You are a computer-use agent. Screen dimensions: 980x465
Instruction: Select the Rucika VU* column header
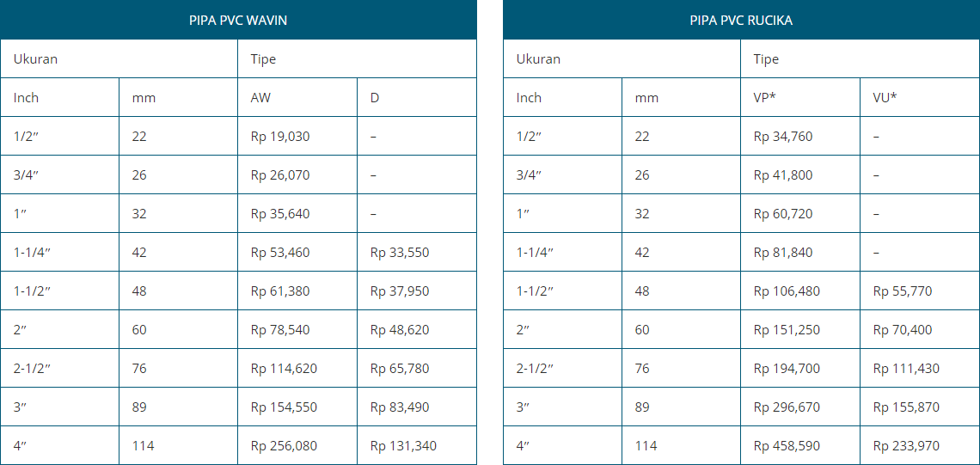tap(885, 98)
